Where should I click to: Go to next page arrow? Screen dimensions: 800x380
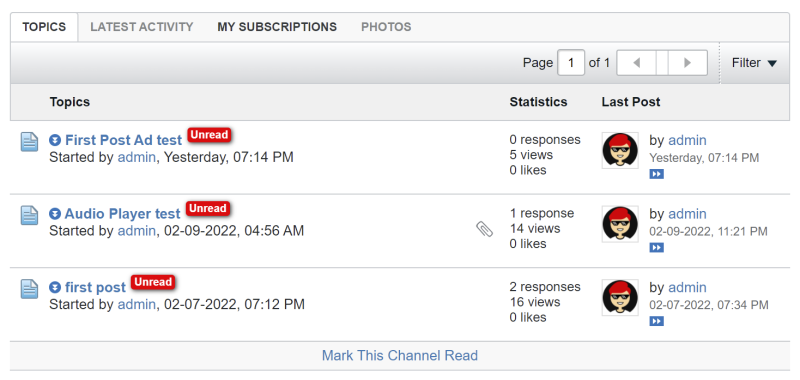[688, 63]
